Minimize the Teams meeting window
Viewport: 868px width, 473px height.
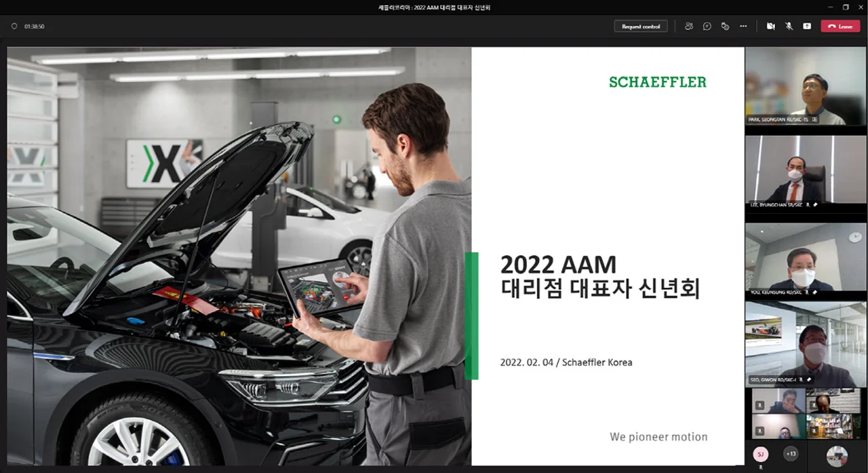831,7
